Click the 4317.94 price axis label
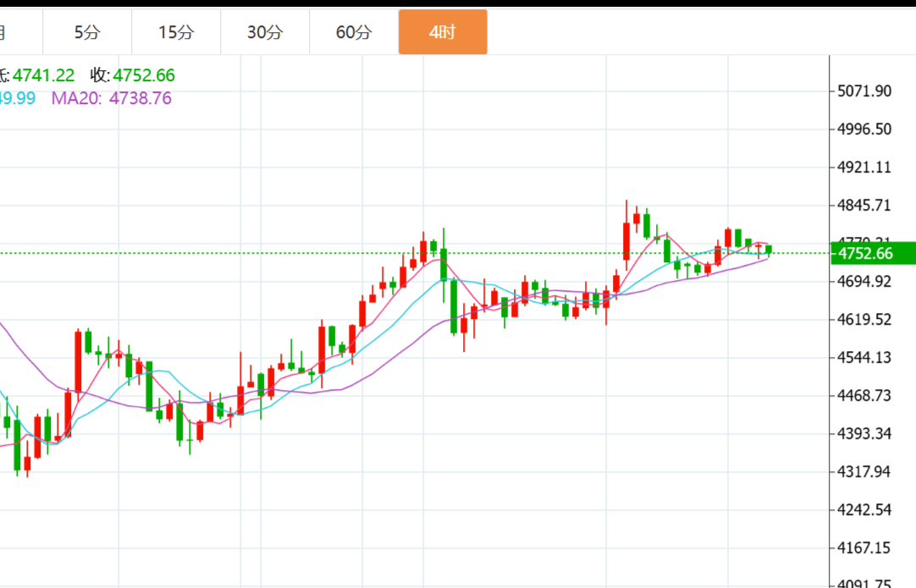The width and height of the screenshot is (916, 588). (x=864, y=471)
